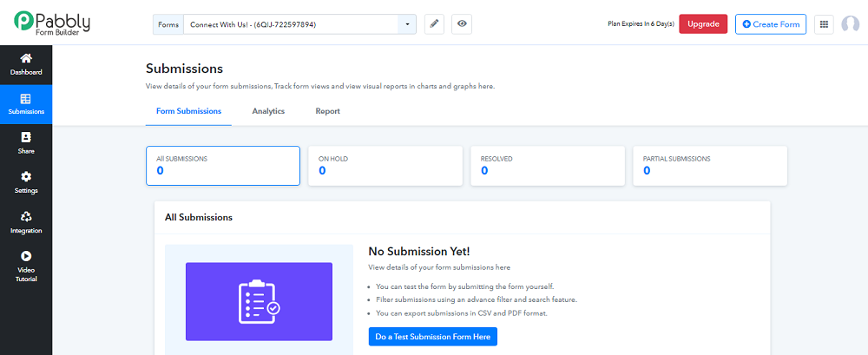Click the red Upgrade button
Screen dimensions: 868x355
click(x=703, y=24)
